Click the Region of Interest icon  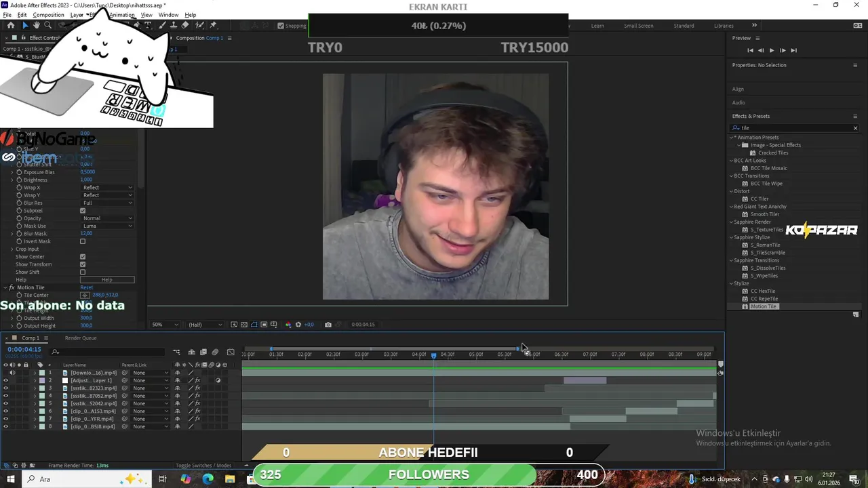pos(264,325)
